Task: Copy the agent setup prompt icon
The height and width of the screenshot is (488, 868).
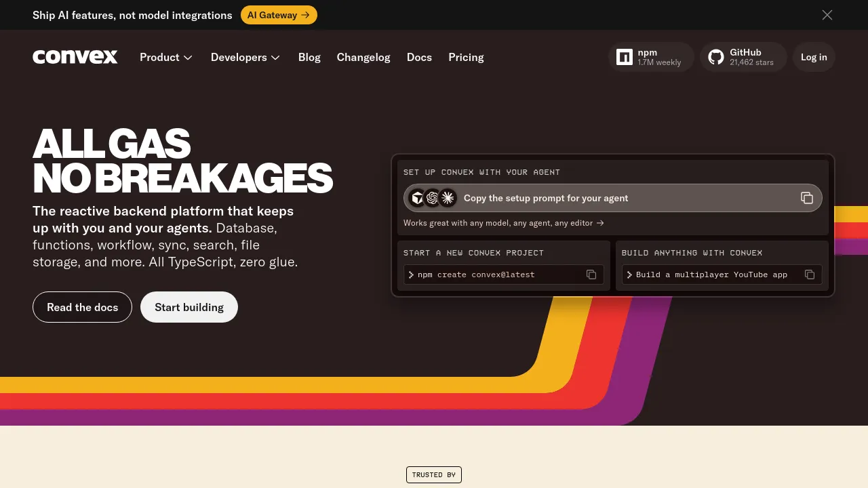Action: 807,198
